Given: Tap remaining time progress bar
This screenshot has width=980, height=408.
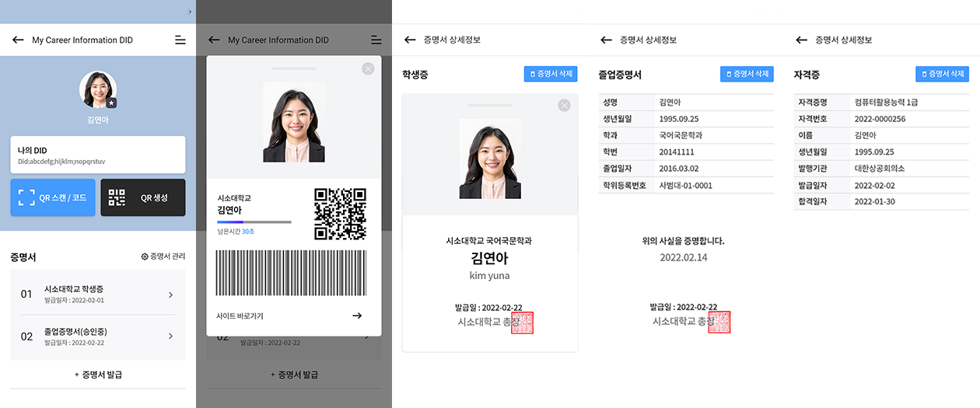Looking at the screenshot, I should pyautogui.click(x=254, y=222).
